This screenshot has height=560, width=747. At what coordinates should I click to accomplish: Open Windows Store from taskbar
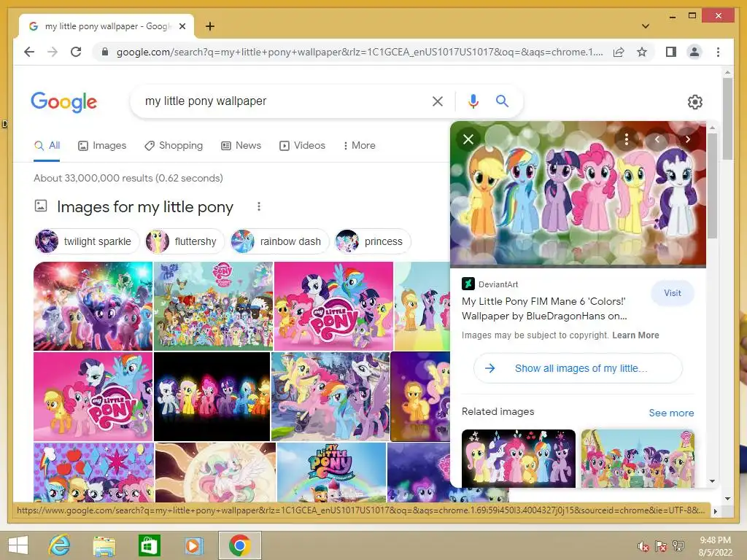click(x=149, y=545)
